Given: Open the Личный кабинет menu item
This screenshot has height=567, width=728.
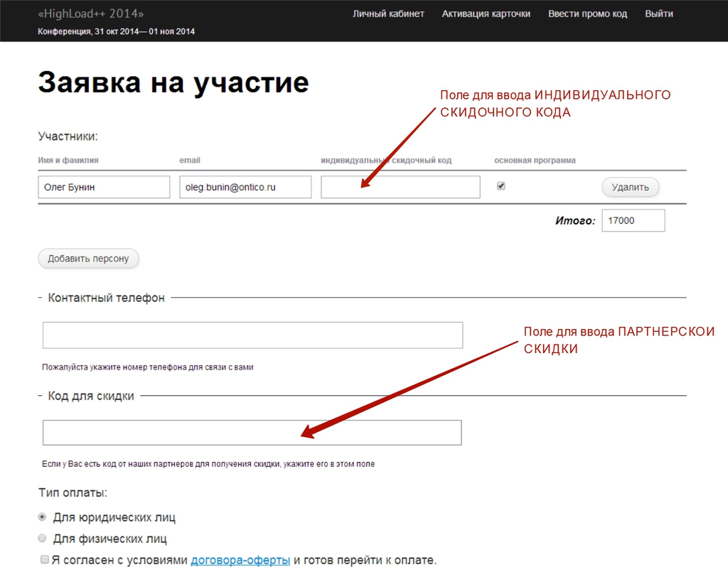Looking at the screenshot, I should point(388,13).
